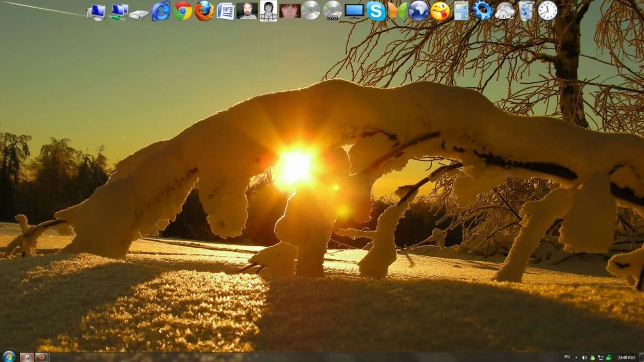This screenshot has width=644, height=362.
Task: Open the My Computer dock icon
Action: 96,12
